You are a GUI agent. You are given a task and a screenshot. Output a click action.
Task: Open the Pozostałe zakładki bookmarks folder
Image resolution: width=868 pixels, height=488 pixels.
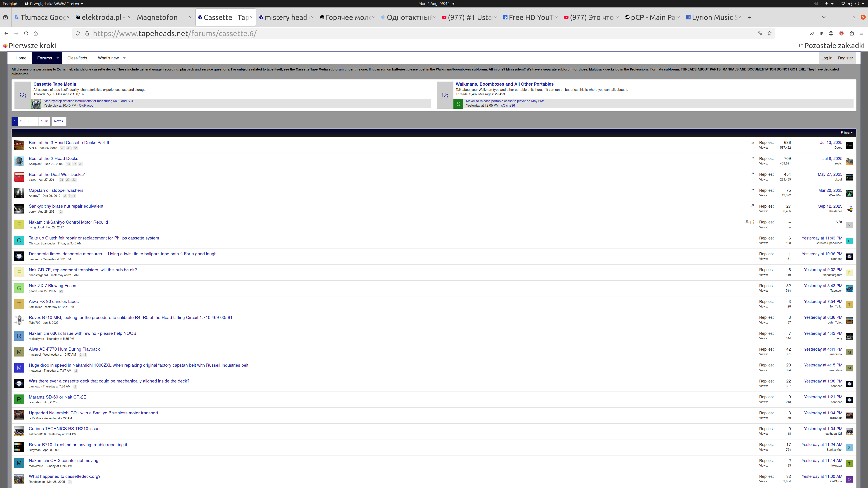tap(832, 45)
